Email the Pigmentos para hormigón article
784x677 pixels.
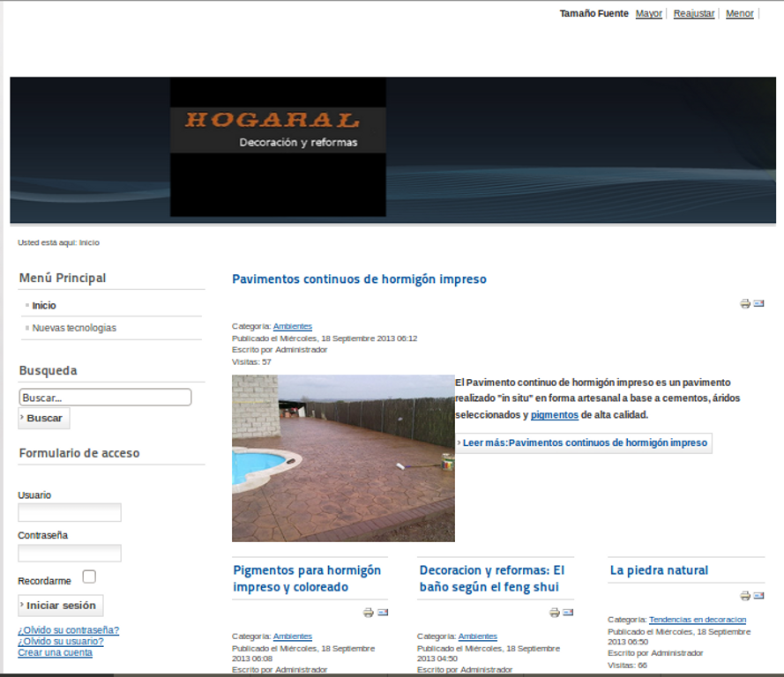pos(382,613)
